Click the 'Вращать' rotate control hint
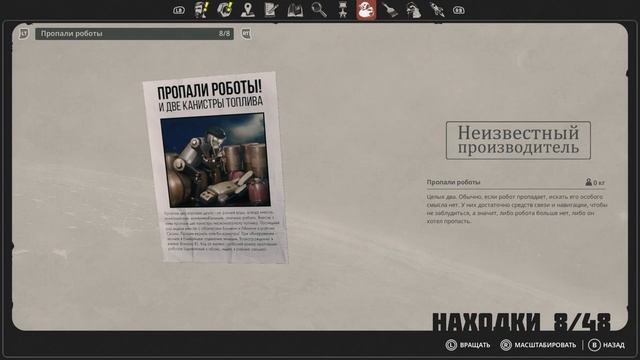Image resolution: width=640 pixels, height=360 pixels. (468, 345)
